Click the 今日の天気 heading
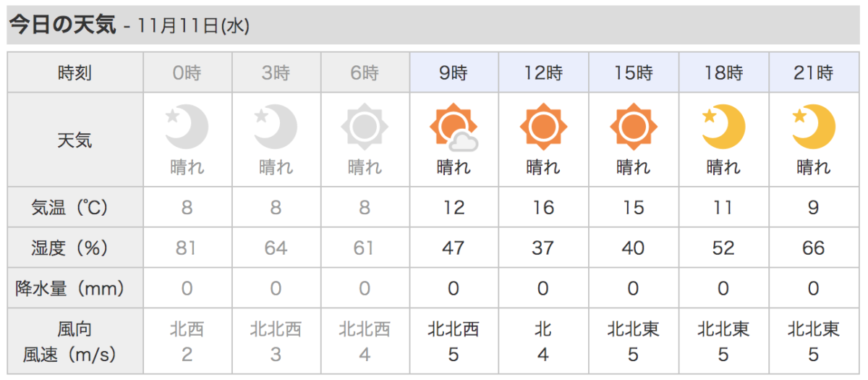 pos(62,25)
